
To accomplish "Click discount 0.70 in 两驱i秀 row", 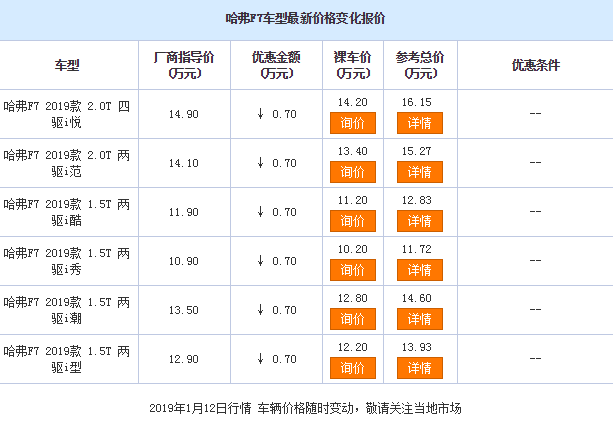I will [277, 261].
